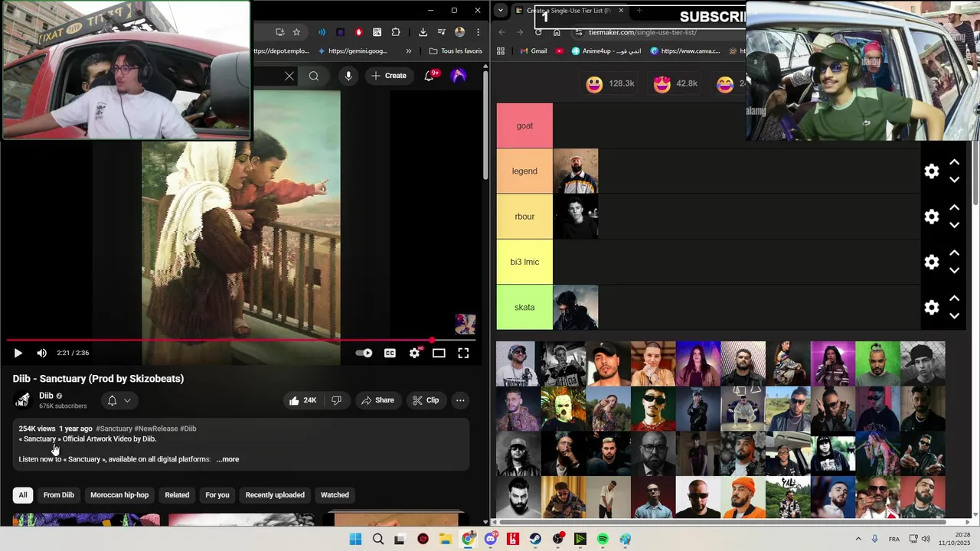This screenshot has width=980, height=551.
Task: Open more actions ellipsis beside Clip
Action: tap(460, 400)
